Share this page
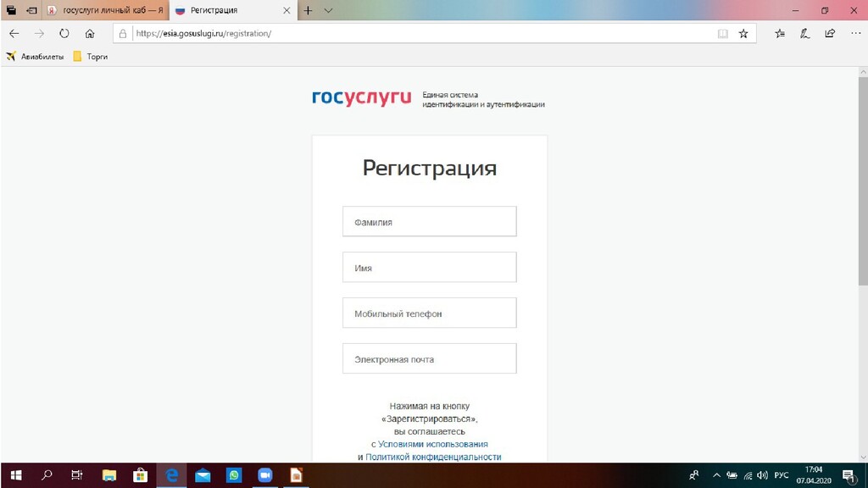Viewport: 868px width, 488px height. [830, 34]
